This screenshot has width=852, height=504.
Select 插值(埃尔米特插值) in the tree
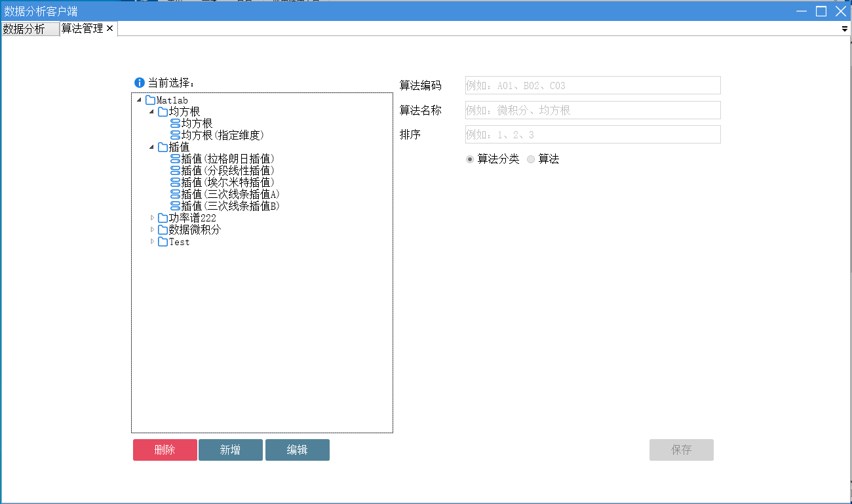[x=227, y=183]
